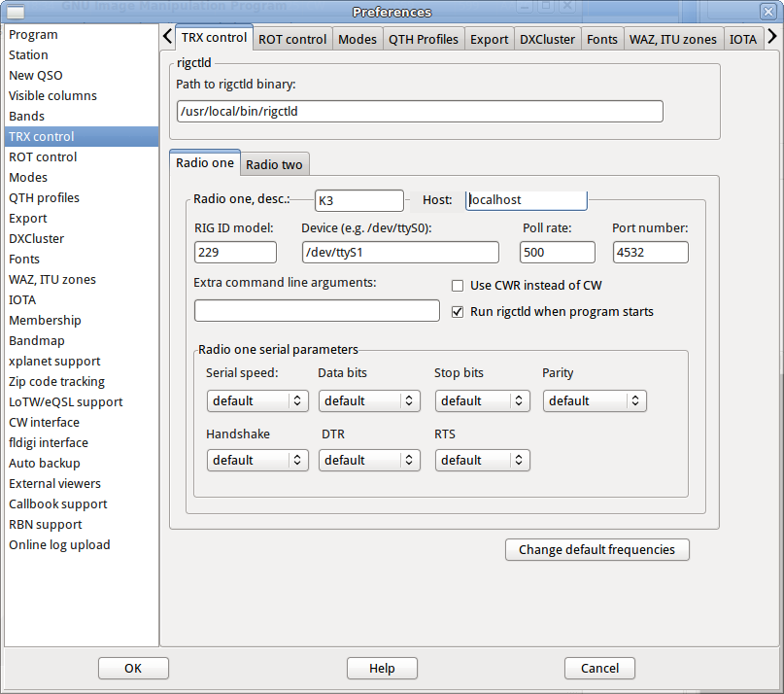
Task: Click the Stop bits stepper arrows
Action: (519, 400)
